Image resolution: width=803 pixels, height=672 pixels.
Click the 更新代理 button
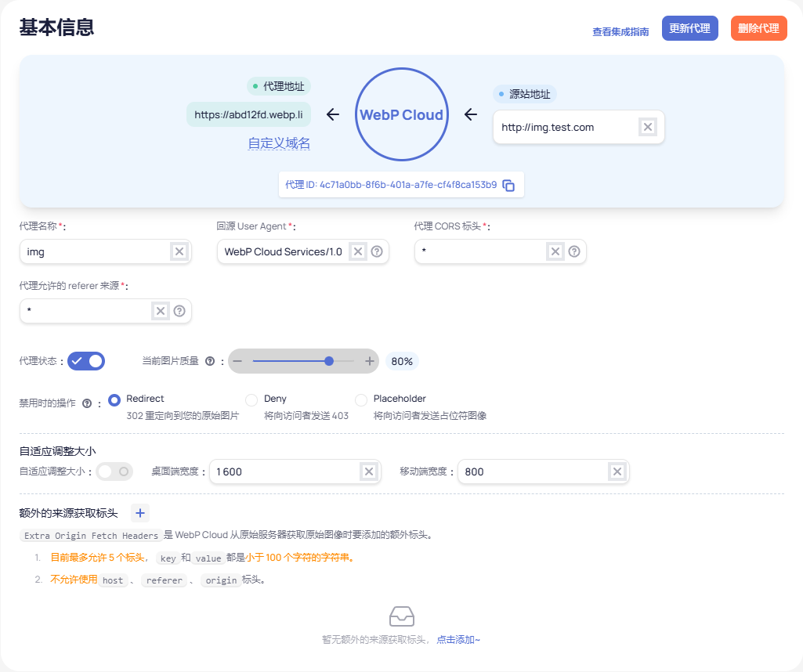[690, 28]
